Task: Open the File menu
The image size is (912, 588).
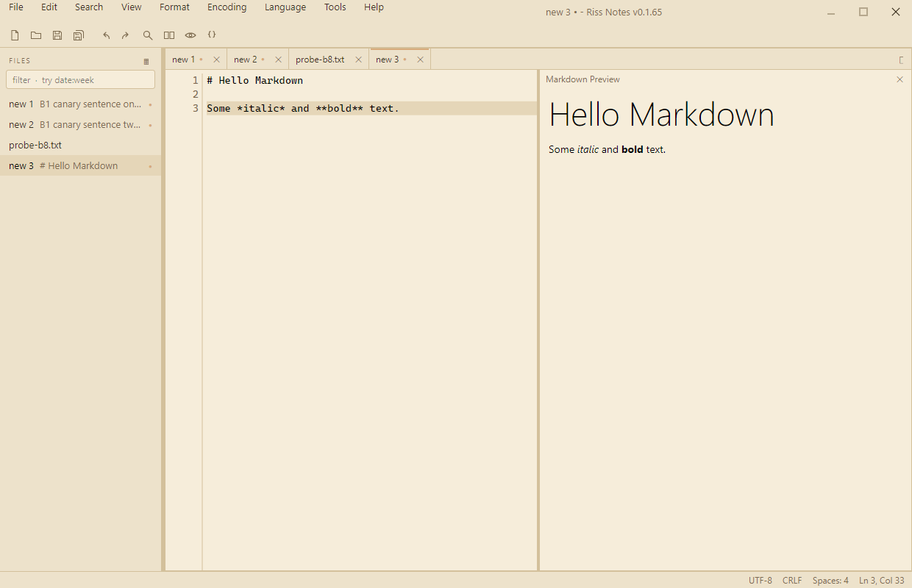Action: [16, 7]
